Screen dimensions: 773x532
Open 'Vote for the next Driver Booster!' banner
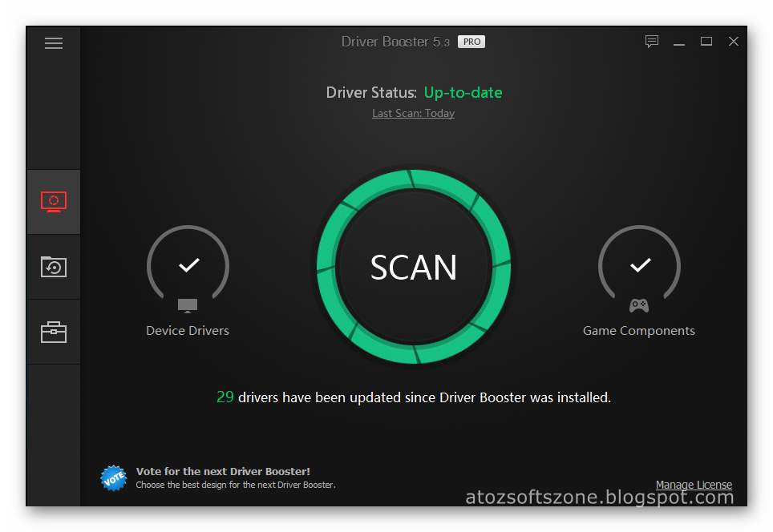click(x=223, y=471)
